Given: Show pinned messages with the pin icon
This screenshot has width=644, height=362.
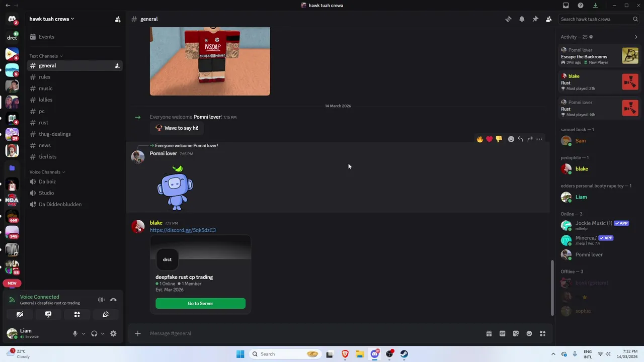Looking at the screenshot, I should pos(535,19).
